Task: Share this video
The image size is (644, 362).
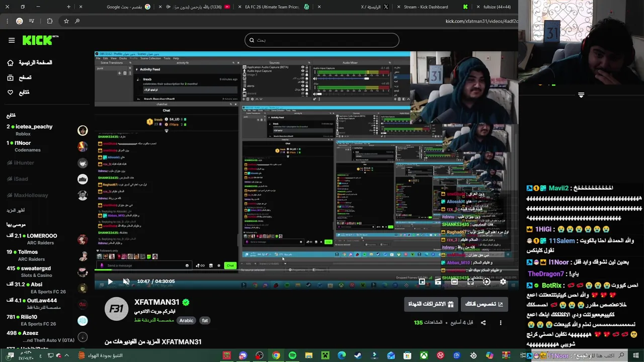Action: pos(484,323)
